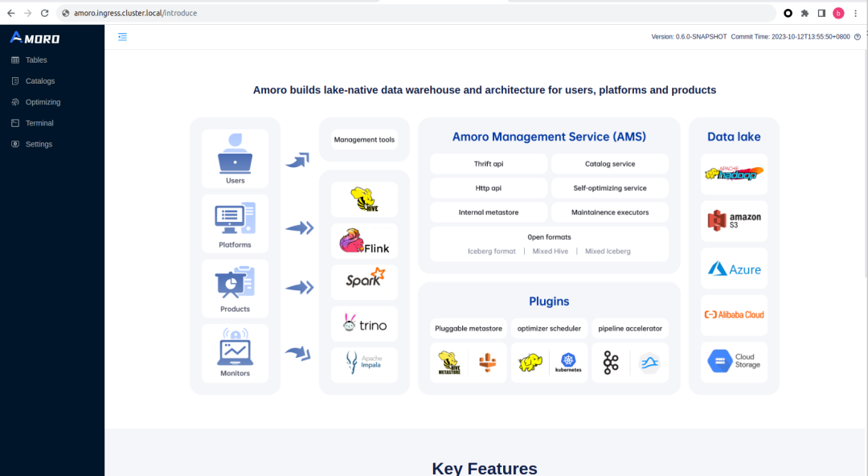Click the browser back arrow
The image size is (868, 476).
click(x=11, y=13)
